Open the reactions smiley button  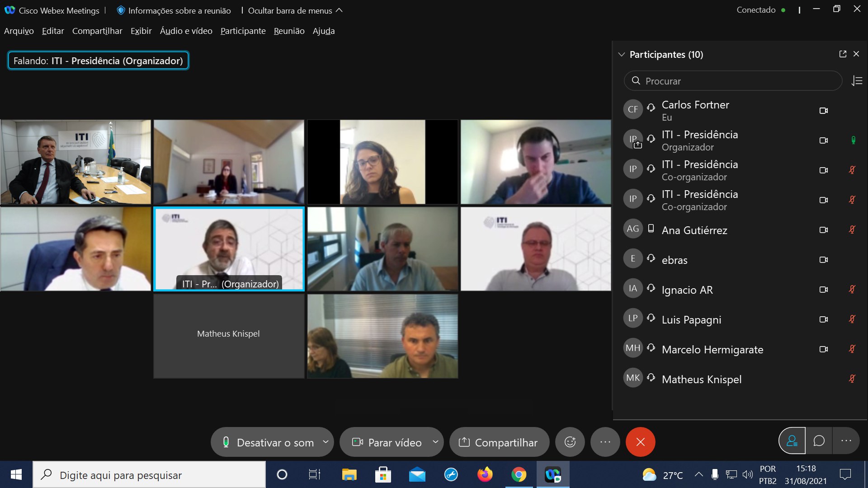pyautogui.click(x=570, y=442)
